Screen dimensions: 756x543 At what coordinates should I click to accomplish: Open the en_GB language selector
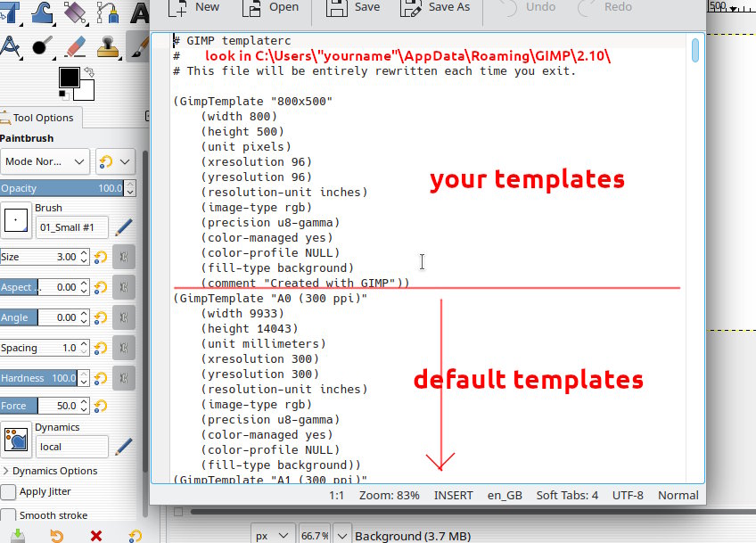pyautogui.click(x=505, y=495)
